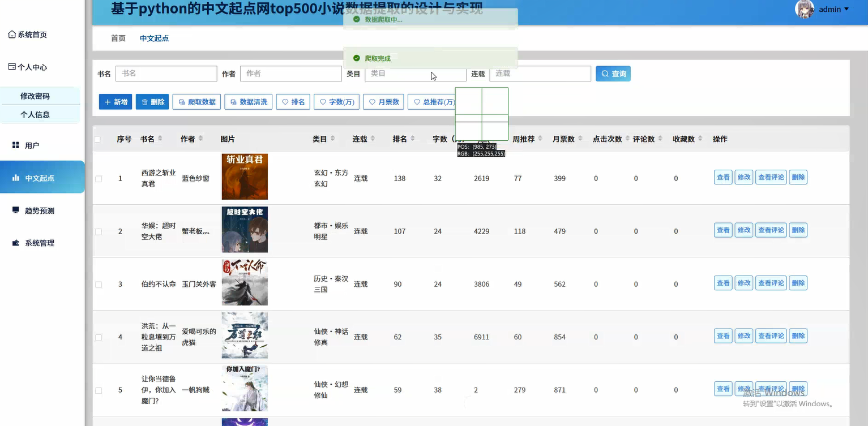
Task: Sort by 书名 column arrows
Action: coord(160,139)
